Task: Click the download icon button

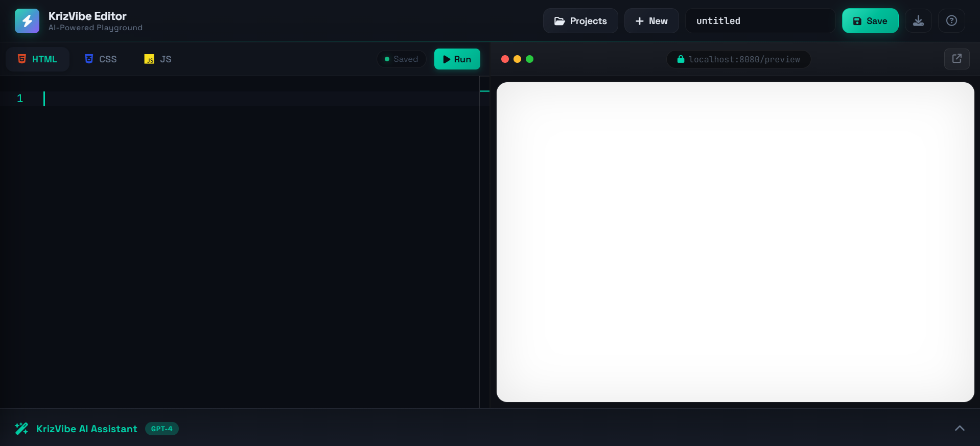Action: (x=918, y=21)
